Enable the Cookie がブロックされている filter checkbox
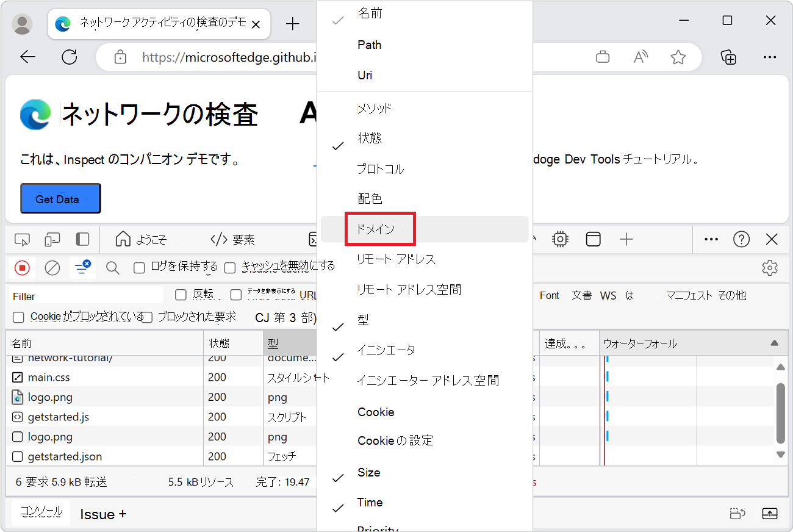793x532 pixels. click(18, 317)
